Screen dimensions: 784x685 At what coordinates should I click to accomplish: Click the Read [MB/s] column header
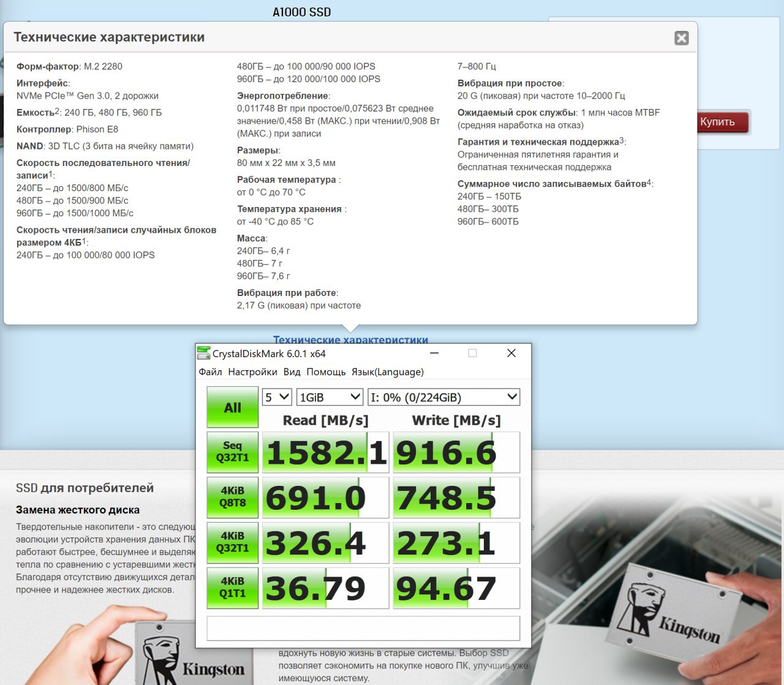(325, 420)
